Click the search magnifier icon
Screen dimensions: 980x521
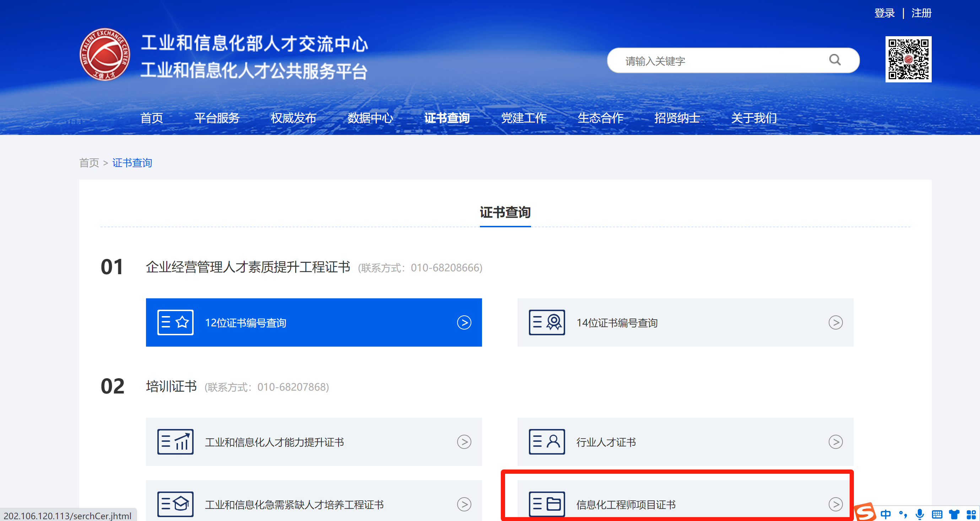[x=835, y=60]
